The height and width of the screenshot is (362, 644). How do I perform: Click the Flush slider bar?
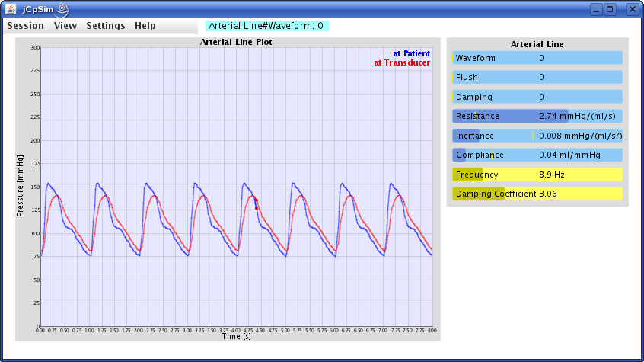[537, 77]
